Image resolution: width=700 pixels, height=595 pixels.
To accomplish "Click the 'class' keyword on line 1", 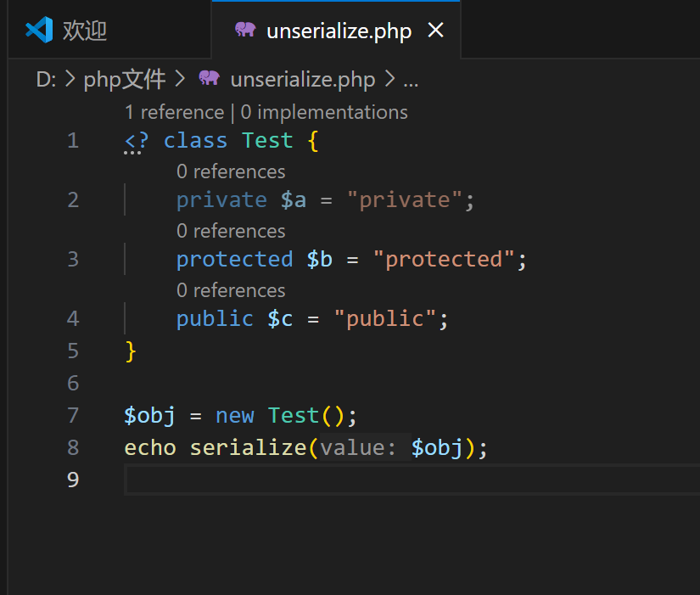I will [195, 141].
